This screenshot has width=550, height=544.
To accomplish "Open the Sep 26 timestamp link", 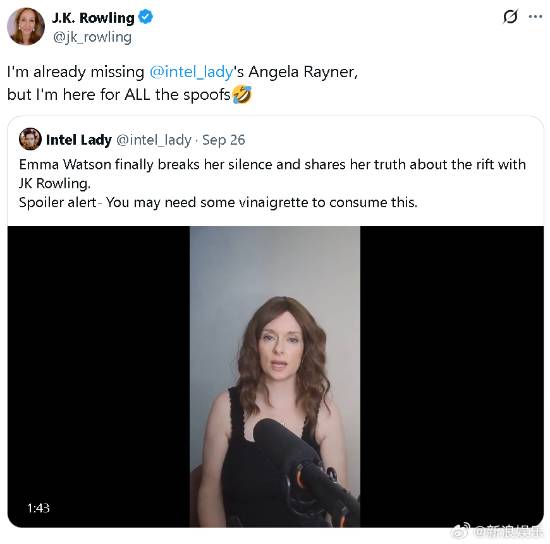I will point(223,140).
